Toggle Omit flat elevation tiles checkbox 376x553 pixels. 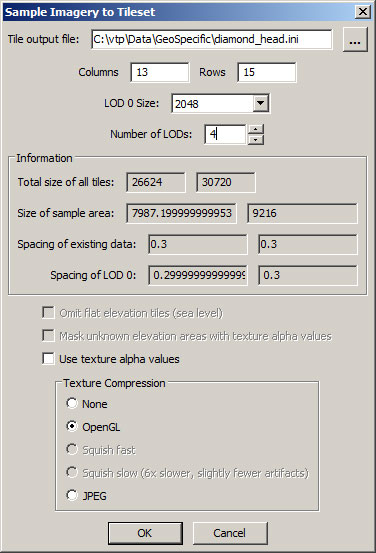[48, 313]
